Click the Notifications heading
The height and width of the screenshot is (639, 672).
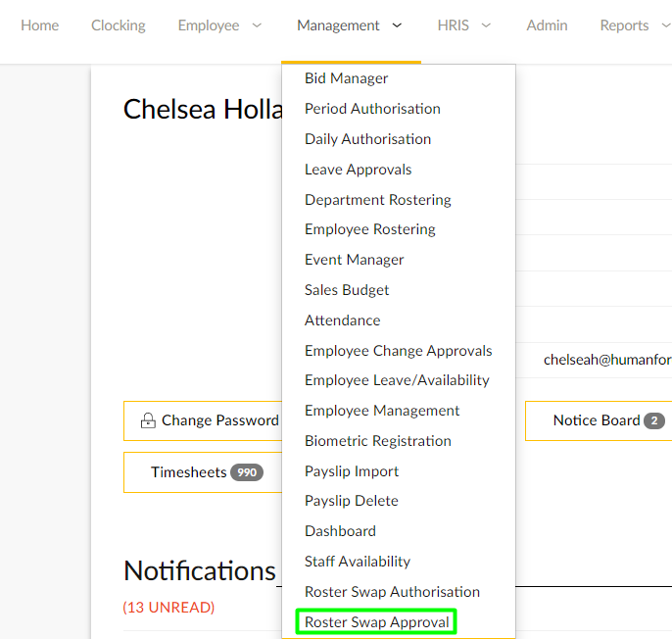tap(199, 570)
